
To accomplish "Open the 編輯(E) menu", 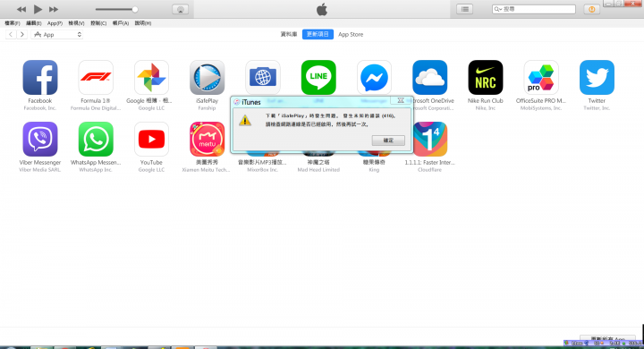I will click(34, 23).
